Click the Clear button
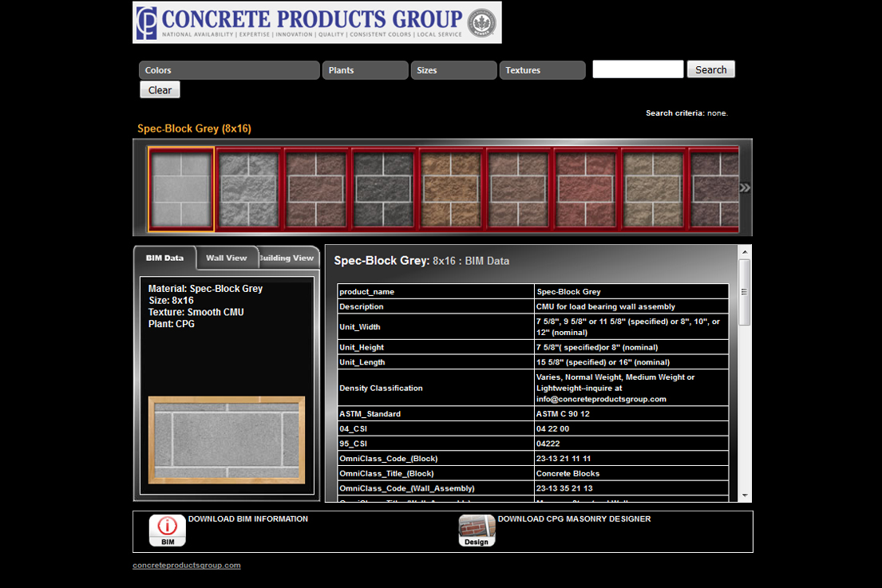This screenshot has width=882, height=588. tap(160, 90)
